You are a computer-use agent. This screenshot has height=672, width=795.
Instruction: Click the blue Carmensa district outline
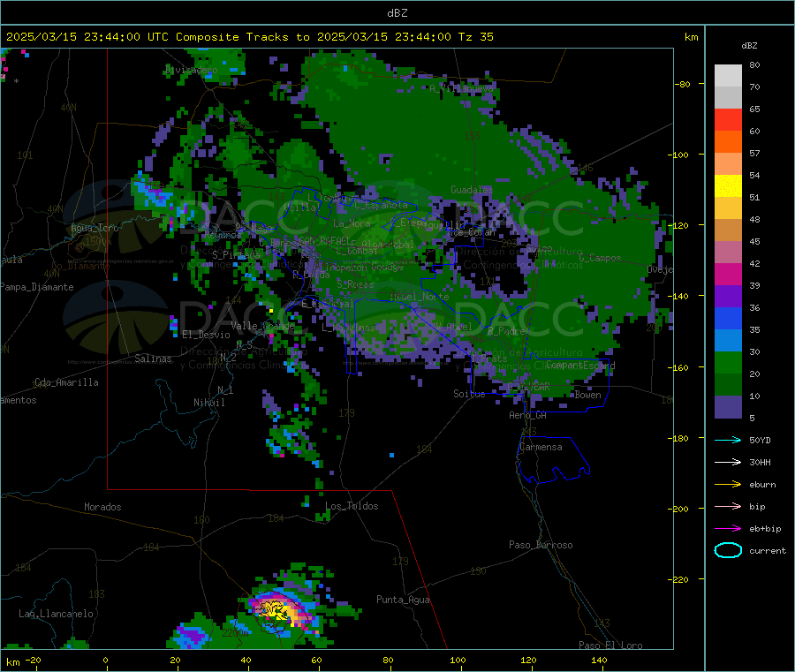click(553, 460)
